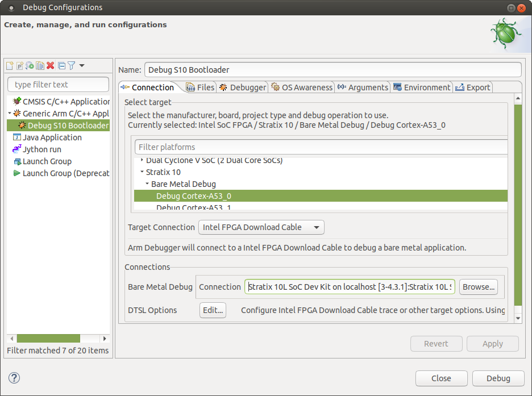The image size is (532, 396).
Task: Click the Browse... button for connection
Action: click(478, 287)
